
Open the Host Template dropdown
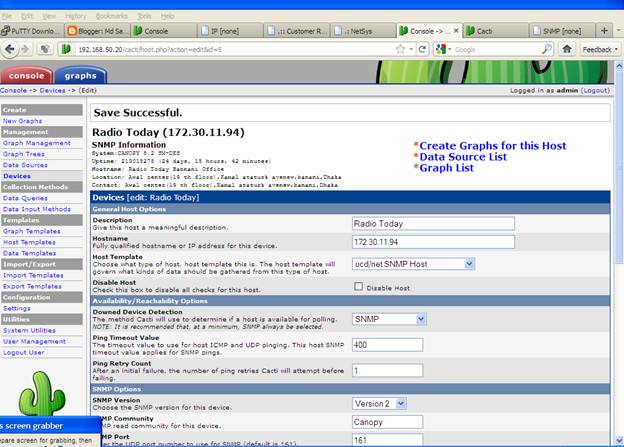(413, 264)
